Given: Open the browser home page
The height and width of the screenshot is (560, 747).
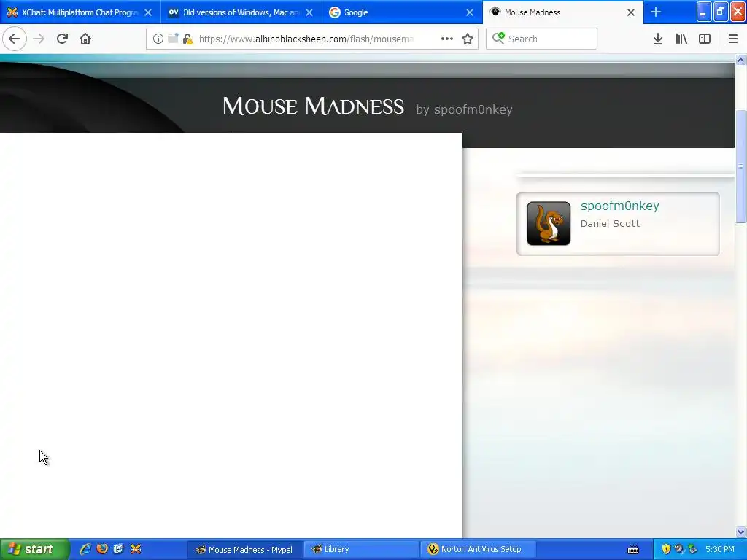Looking at the screenshot, I should click(85, 39).
